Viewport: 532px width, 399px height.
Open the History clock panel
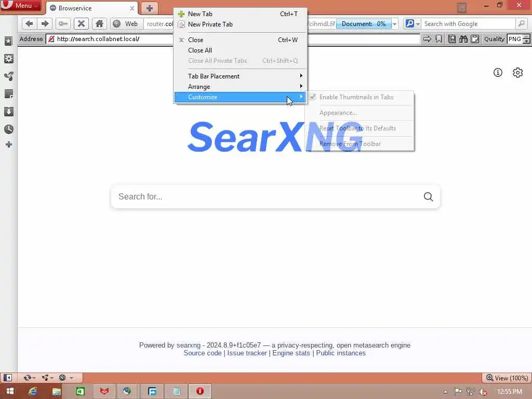pos(8,129)
